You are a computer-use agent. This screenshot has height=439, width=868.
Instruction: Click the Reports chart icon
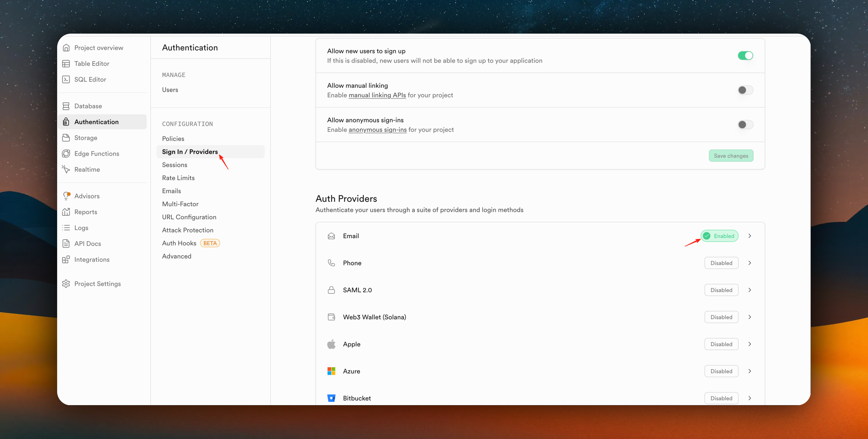click(x=66, y=212)
